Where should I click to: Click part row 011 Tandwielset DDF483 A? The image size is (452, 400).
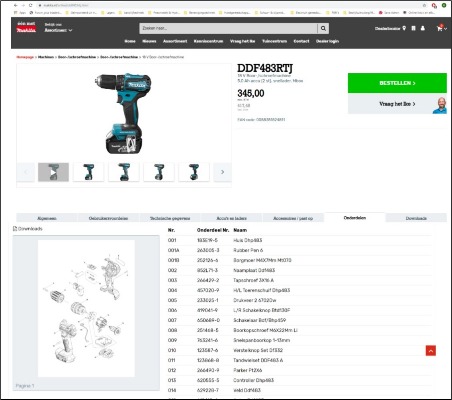300,360
